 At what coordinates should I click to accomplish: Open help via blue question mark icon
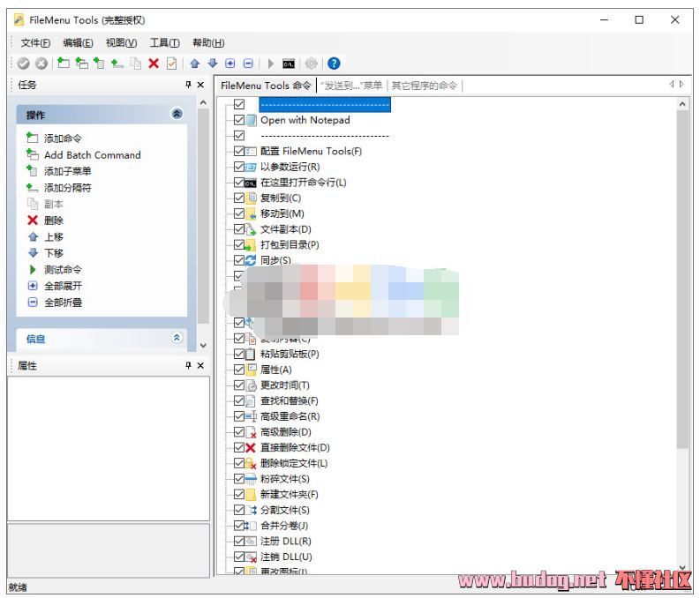tap(334, 64)
